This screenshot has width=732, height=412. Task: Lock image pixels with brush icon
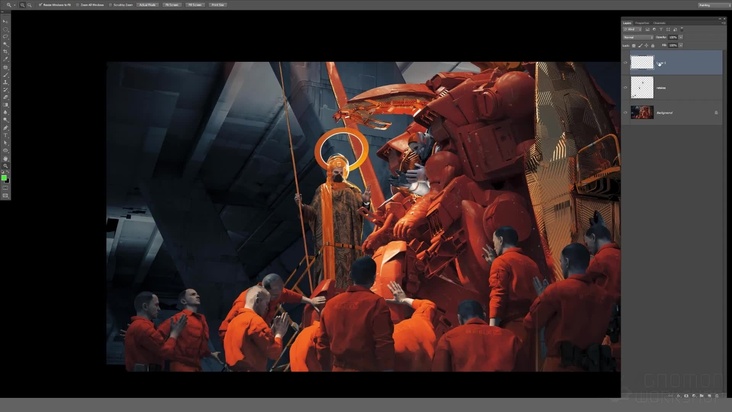[x=640, y=45]
